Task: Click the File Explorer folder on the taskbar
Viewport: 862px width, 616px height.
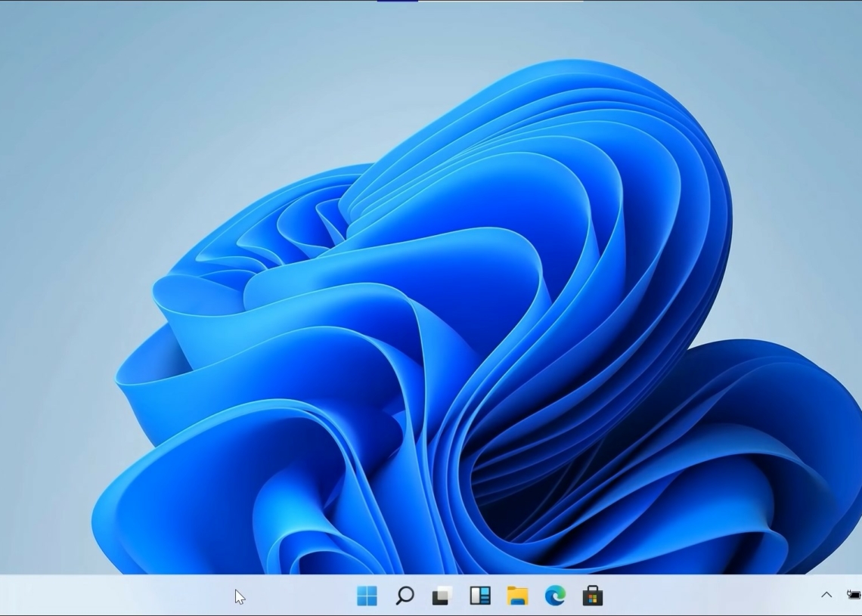Action: (x=518, y=596)
